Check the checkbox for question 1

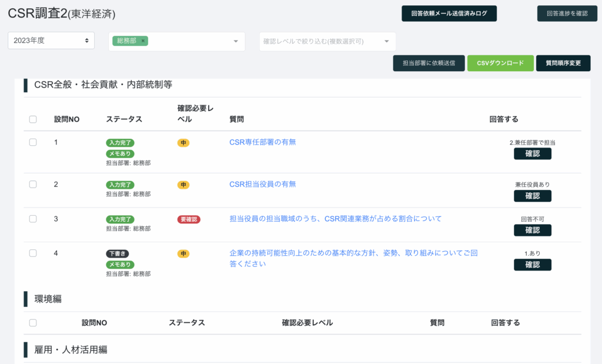[x=33, y=142]
